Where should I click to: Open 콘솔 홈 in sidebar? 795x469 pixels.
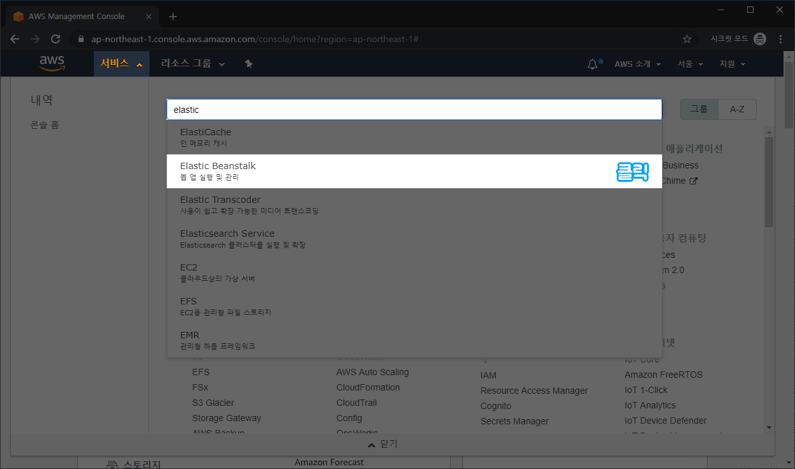coord(45,125)
